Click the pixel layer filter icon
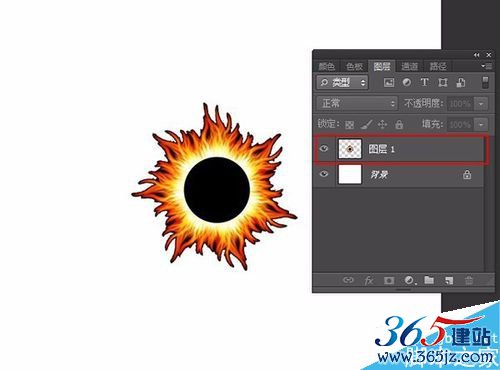 (x=389, y=82)
